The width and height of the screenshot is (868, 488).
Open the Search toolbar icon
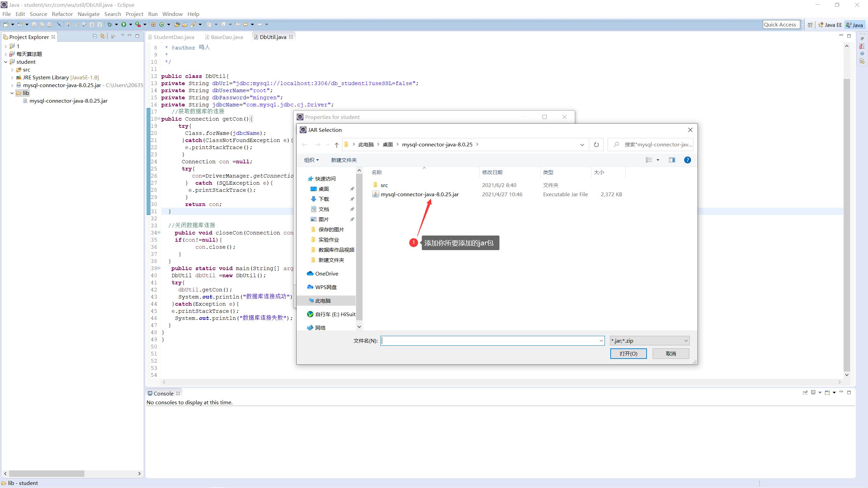click(193, 24)
